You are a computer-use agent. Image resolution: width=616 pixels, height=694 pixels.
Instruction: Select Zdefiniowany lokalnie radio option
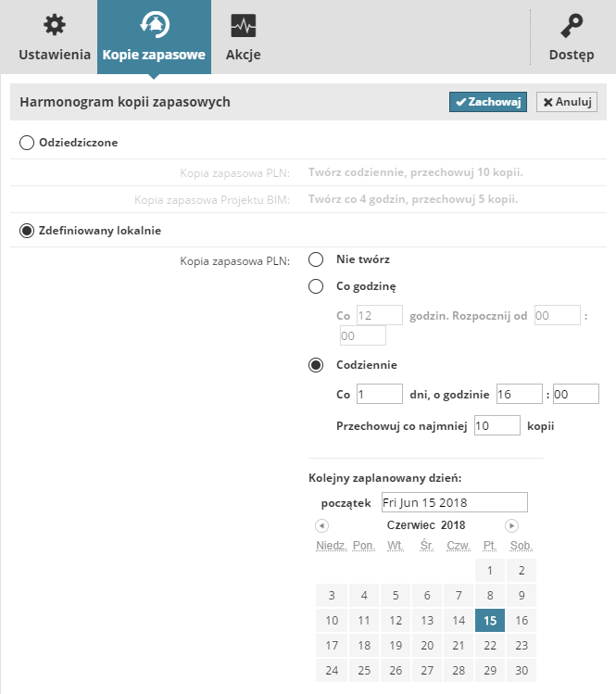click(x=26, y=230)
